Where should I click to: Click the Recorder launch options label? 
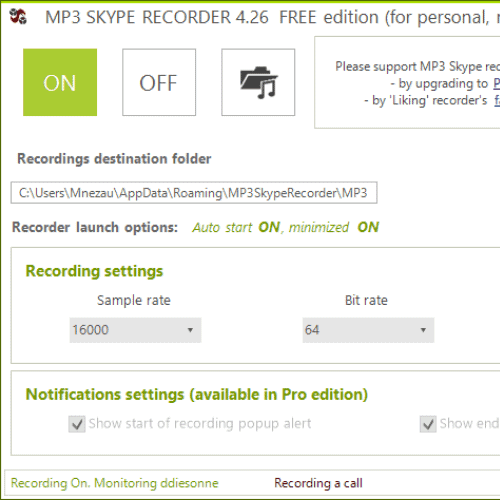coord(95,227)
